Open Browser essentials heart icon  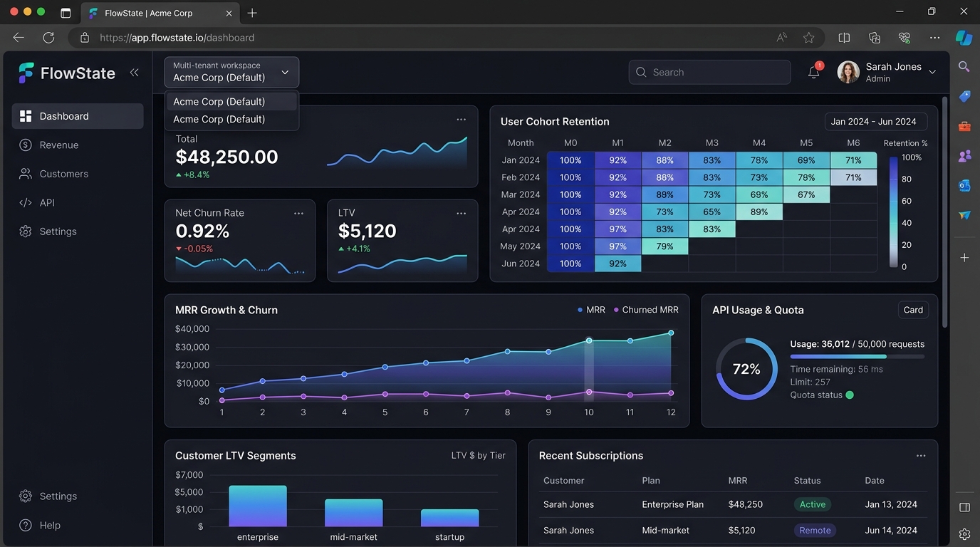(x=905, y=38)
